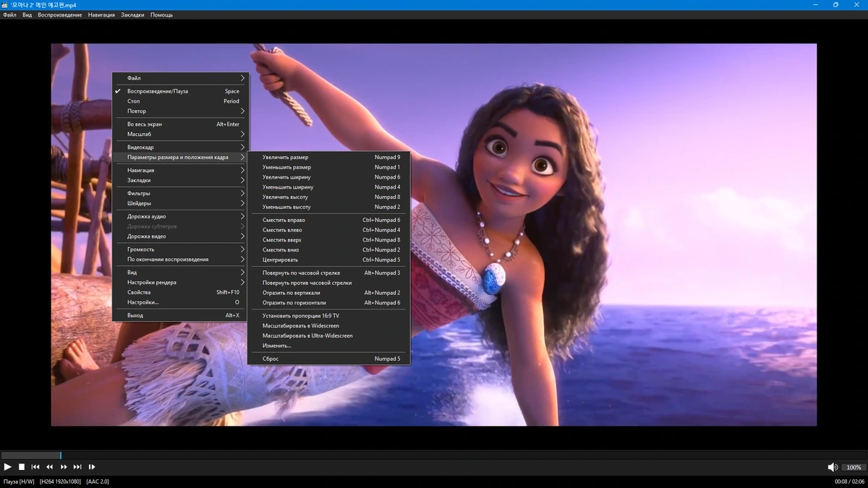Expand the Громкость submenu
The height and width of the screenshot is (488, 868).
(180, 249)
